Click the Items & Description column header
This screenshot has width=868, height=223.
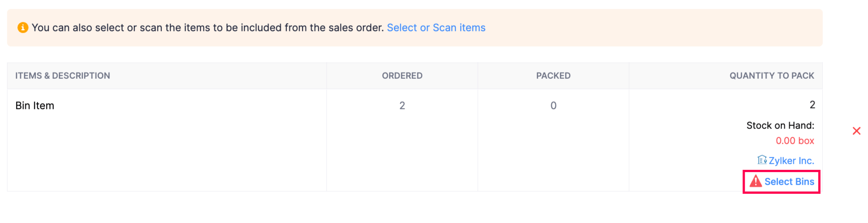pos(63,76)
